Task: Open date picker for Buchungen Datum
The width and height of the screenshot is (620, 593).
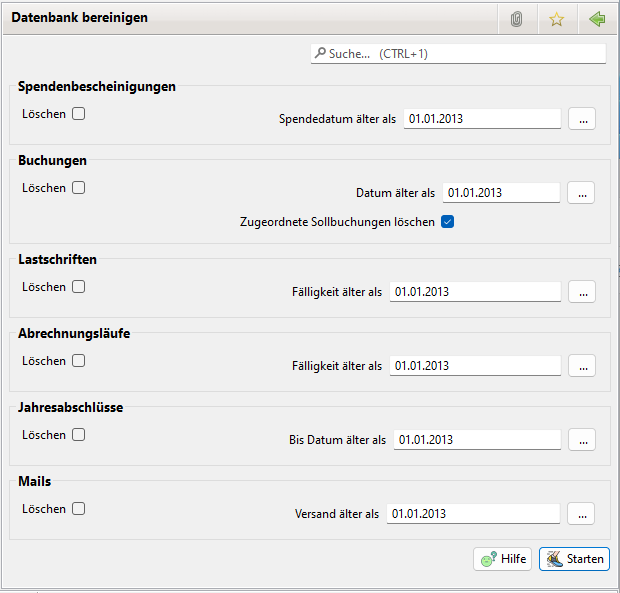Action: [x=582, y=193]
